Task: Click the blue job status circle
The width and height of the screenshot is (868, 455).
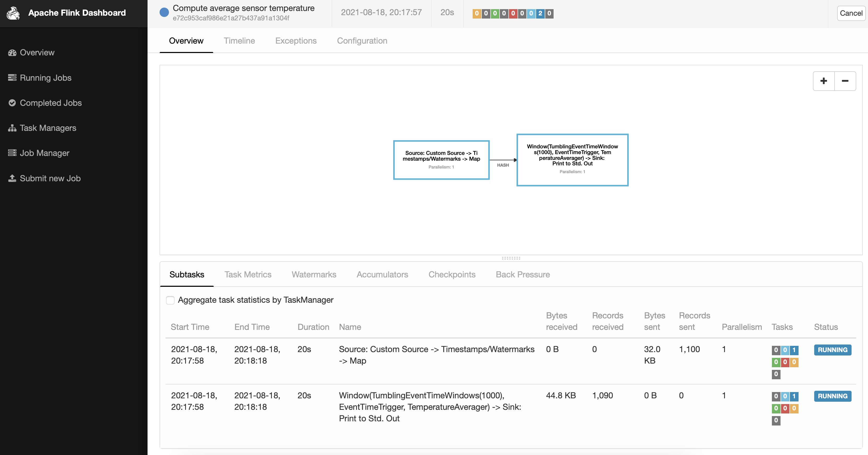Action: coord(164,13)
